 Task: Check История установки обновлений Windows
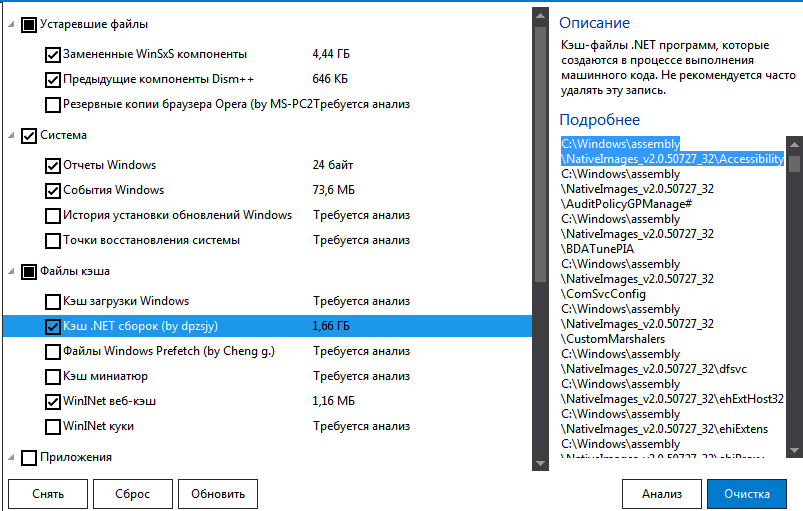pyautogui.click(x=53, y=215)
